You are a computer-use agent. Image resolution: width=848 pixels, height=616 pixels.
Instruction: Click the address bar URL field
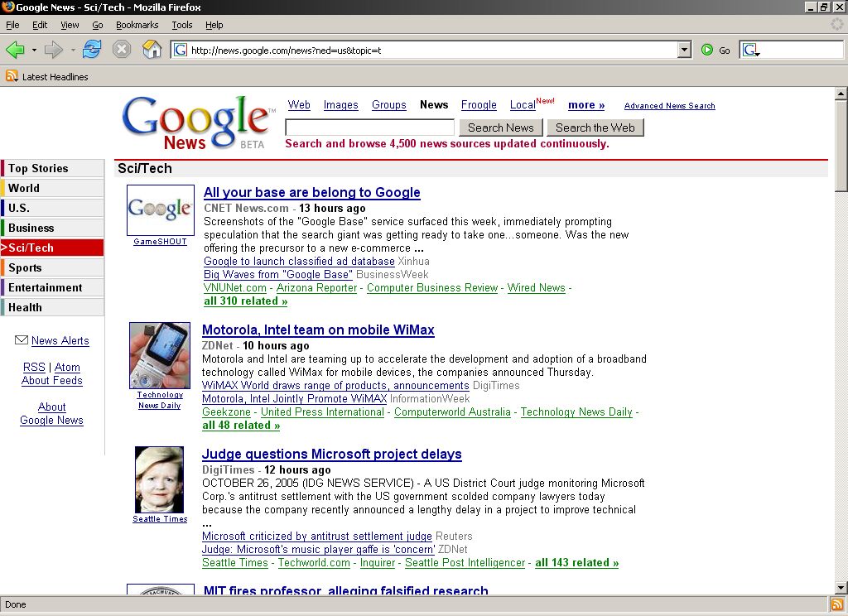point(432,51)
